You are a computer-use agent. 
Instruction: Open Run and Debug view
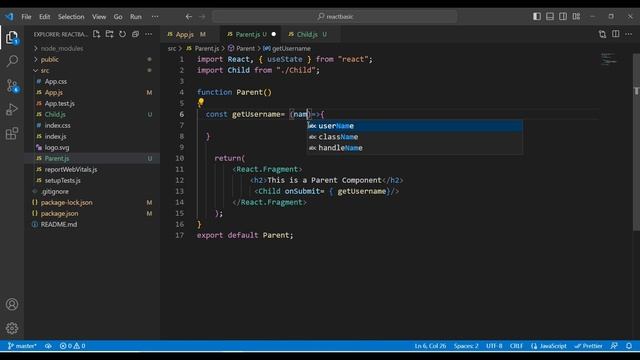(12, 109)
